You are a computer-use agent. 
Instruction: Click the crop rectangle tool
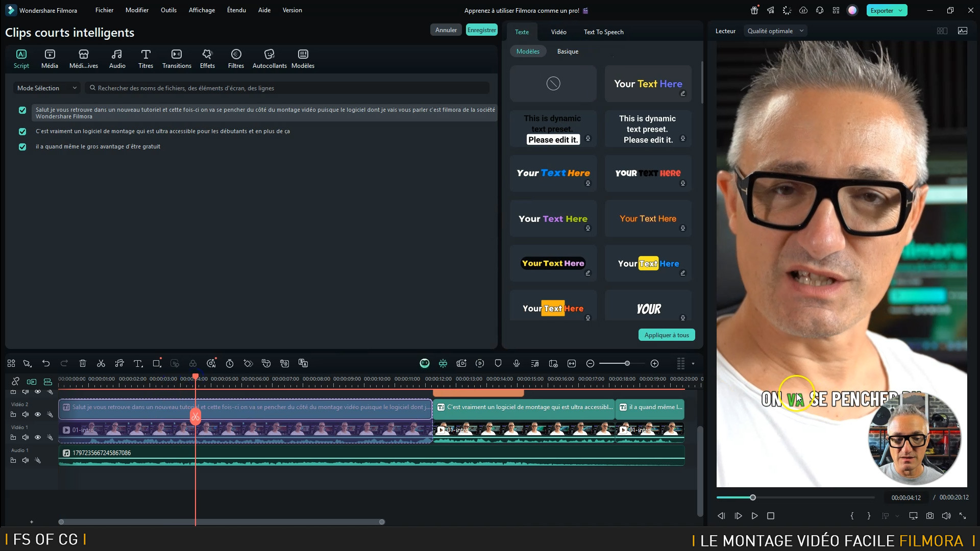point(157,363)
